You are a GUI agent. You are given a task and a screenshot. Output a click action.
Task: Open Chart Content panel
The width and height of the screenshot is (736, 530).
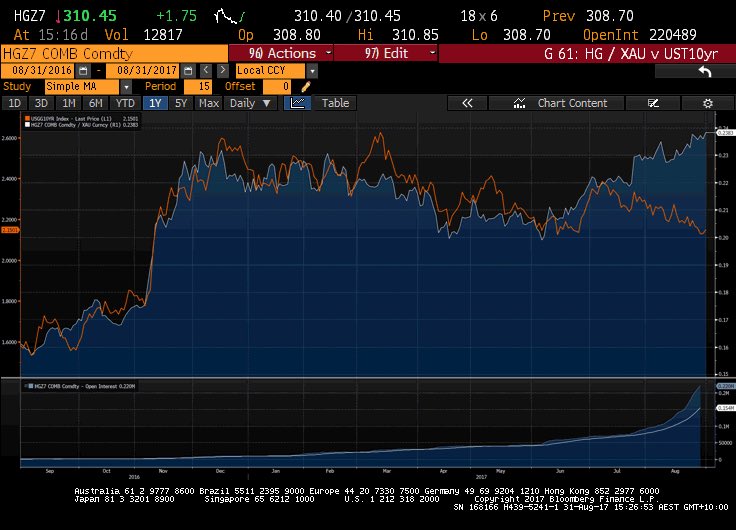(557, 103)
